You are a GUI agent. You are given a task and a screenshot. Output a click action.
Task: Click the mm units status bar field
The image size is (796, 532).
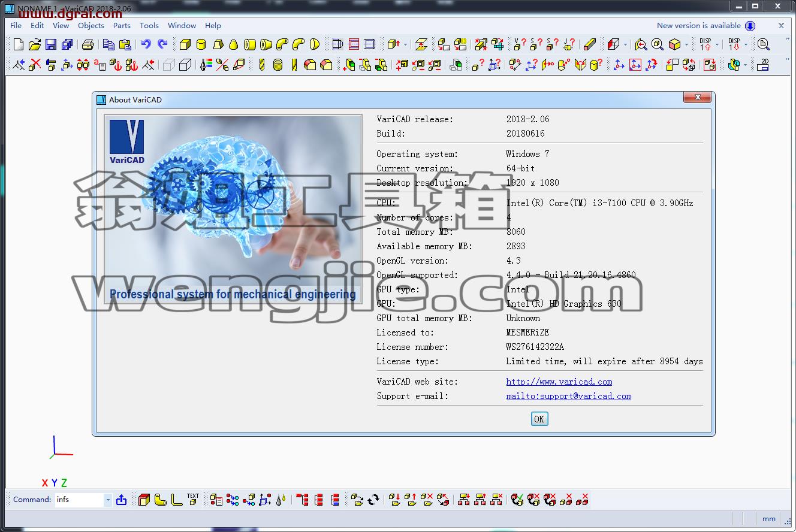[x=769, y=519]
